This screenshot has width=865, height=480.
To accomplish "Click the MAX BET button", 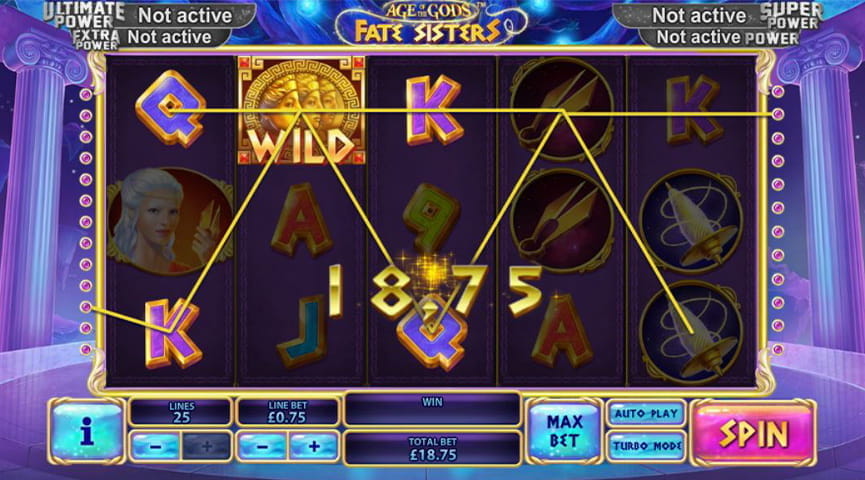I will point(564,431).
